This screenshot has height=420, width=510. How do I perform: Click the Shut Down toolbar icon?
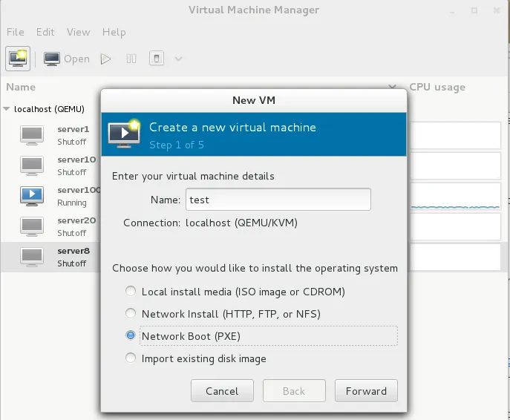(x=157, y=59)
